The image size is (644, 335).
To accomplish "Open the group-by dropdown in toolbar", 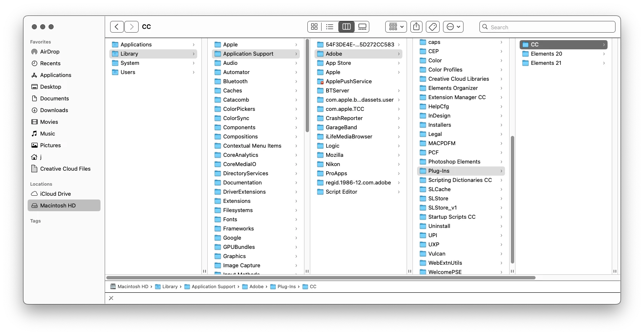I will click(x=396, y=27).
